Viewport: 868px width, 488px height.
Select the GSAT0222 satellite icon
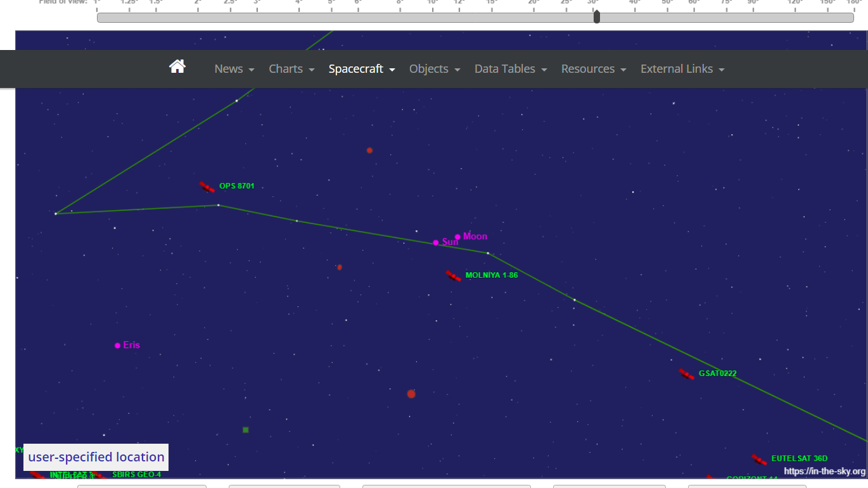[x=687, y=374]
